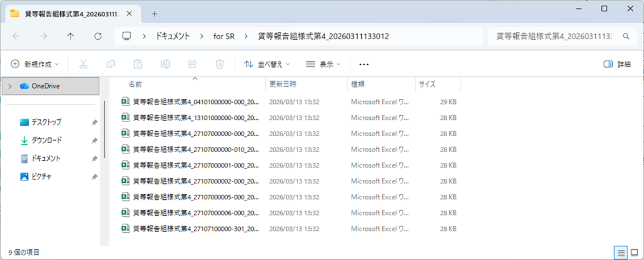644x260 pixels.
Task: Click chevron after ドキュメント in address bar
Action: (202, 36)
